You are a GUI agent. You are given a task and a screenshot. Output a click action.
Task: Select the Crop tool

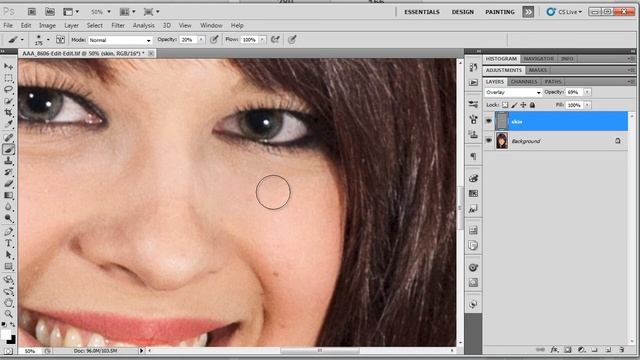8,112
